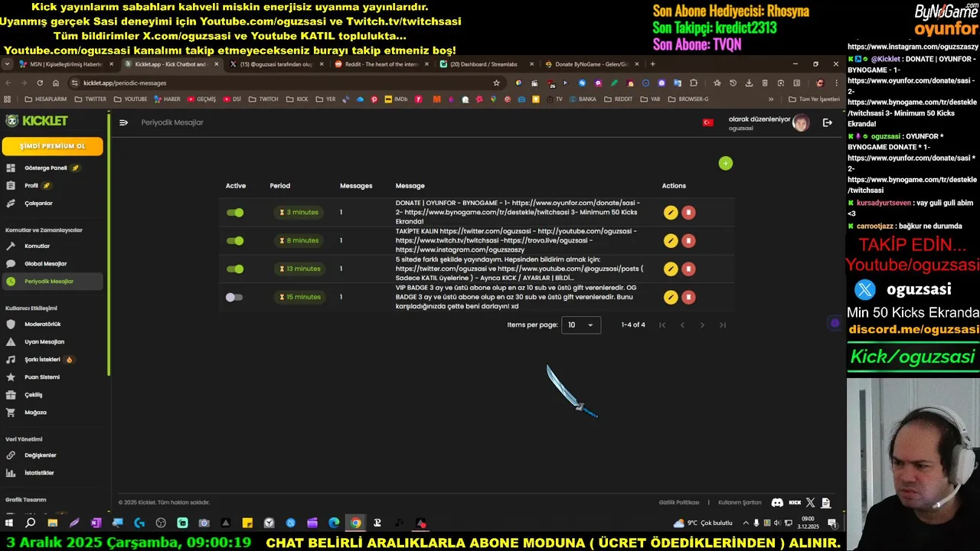
Task: Select Periyodik Mesajlar in sidebar
Action: (52, 281)
